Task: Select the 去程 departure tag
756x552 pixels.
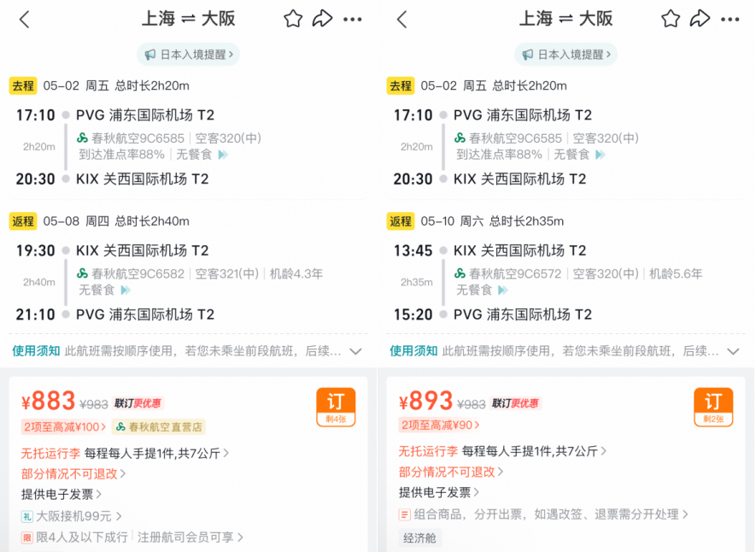Action: [x=26, y=85]
